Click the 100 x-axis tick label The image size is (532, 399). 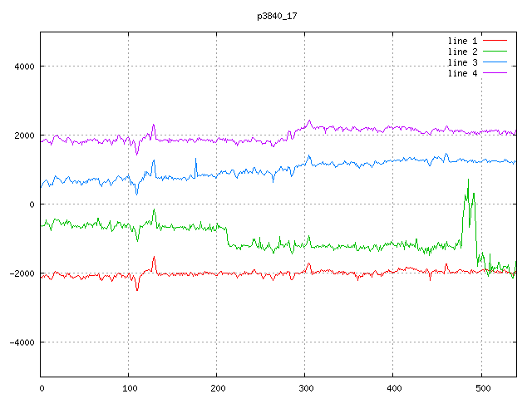click(129, 387)
